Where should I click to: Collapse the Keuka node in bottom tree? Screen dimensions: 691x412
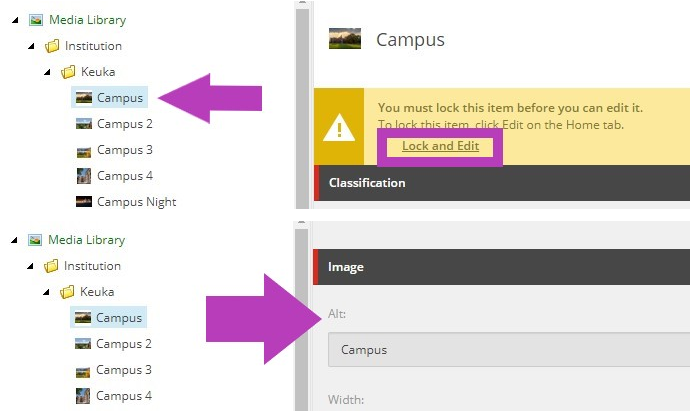tap(46, 292)
